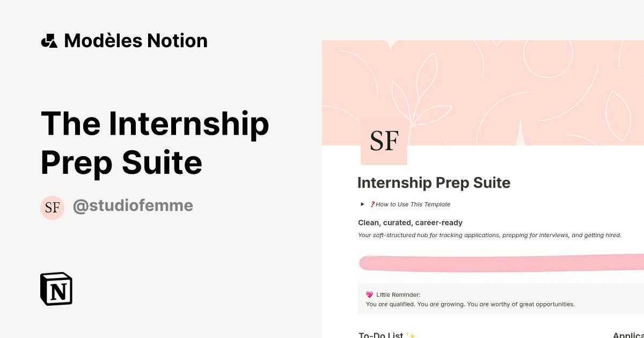Click the sparkling heart in the reminder callout

369,294
